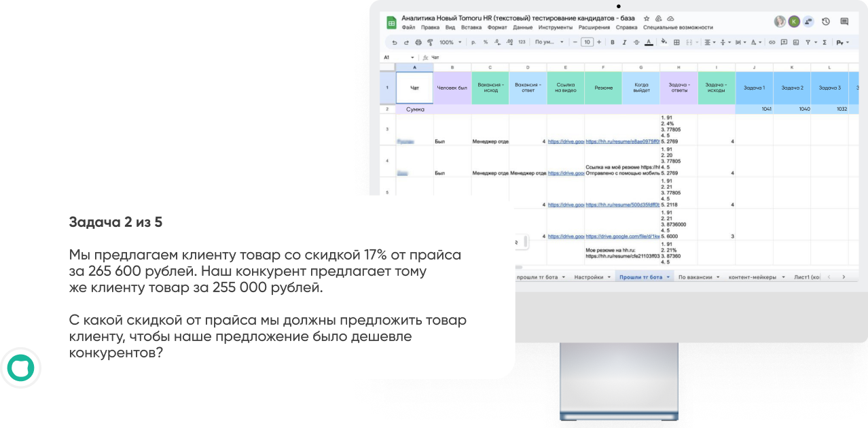Open the Правка menu
This screenshot has width=868, height=428.
pos(430,28)
